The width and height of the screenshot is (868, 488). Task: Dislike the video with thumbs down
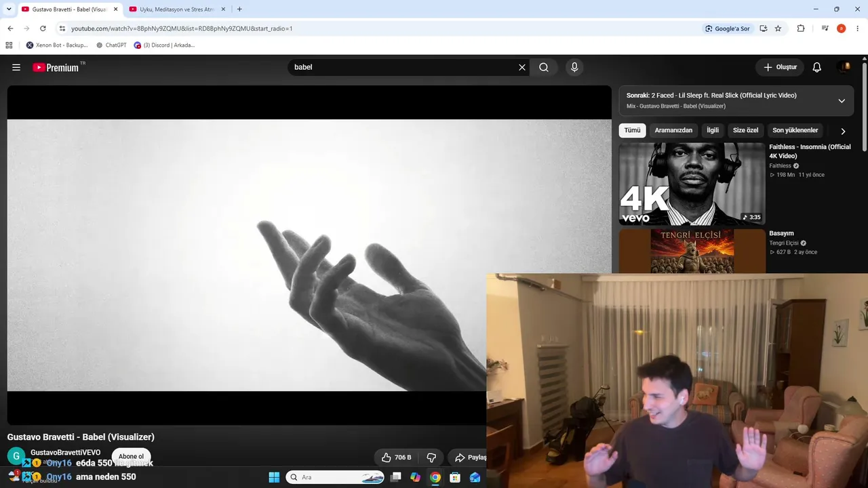pos(431,457)
